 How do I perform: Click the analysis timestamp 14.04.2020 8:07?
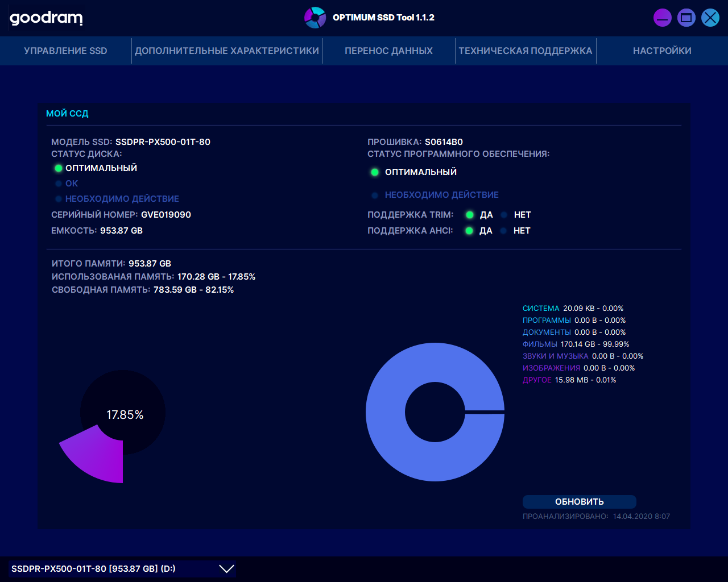(x=642, y=517)
